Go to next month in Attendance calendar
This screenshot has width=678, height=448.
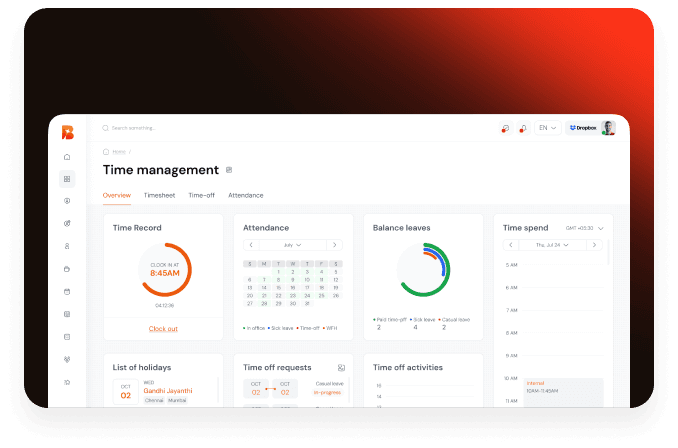tap(335, 245)
